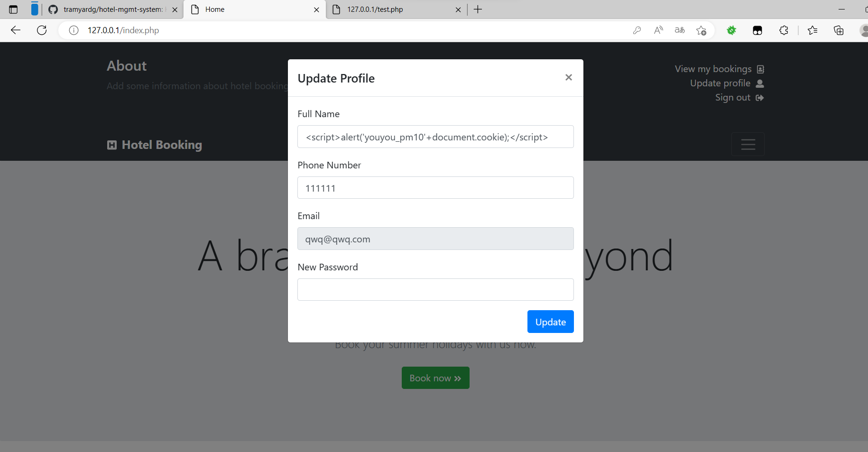Click the Phone Number input

coord(435,188)
